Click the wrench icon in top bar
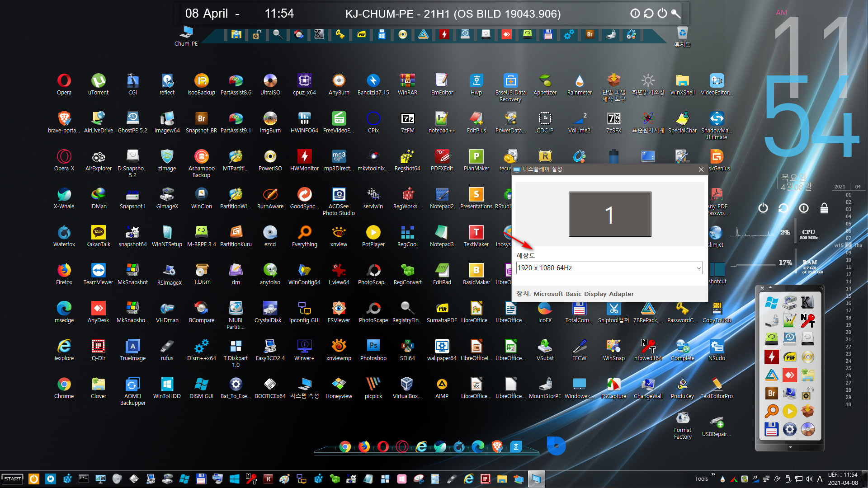The image size is (868, 488). 675,13
